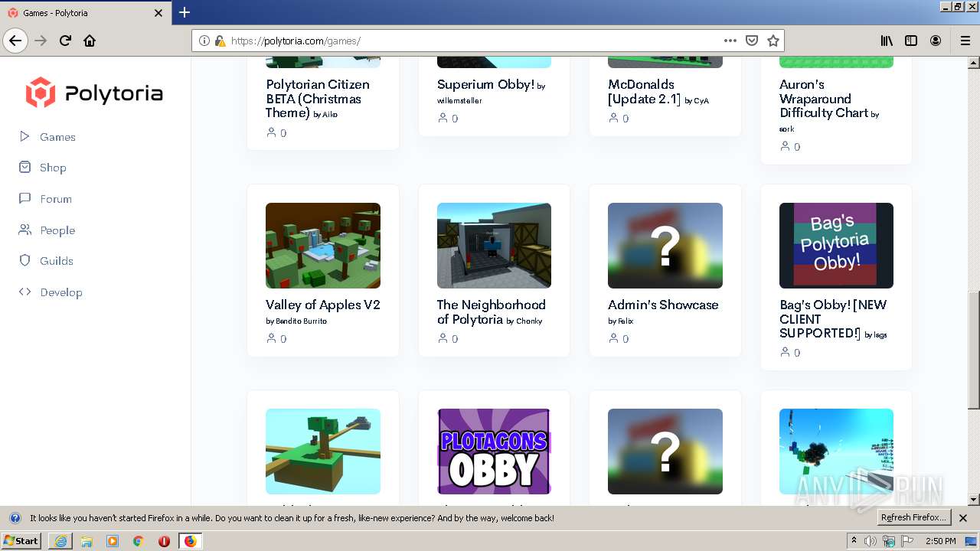Launch Chrome from the taskbar
This screenshot has width=980, height=551.
[x=138, y=541]
